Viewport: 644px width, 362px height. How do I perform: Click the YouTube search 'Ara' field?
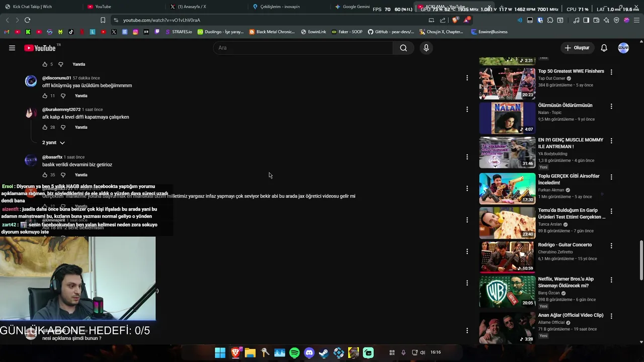303,48
